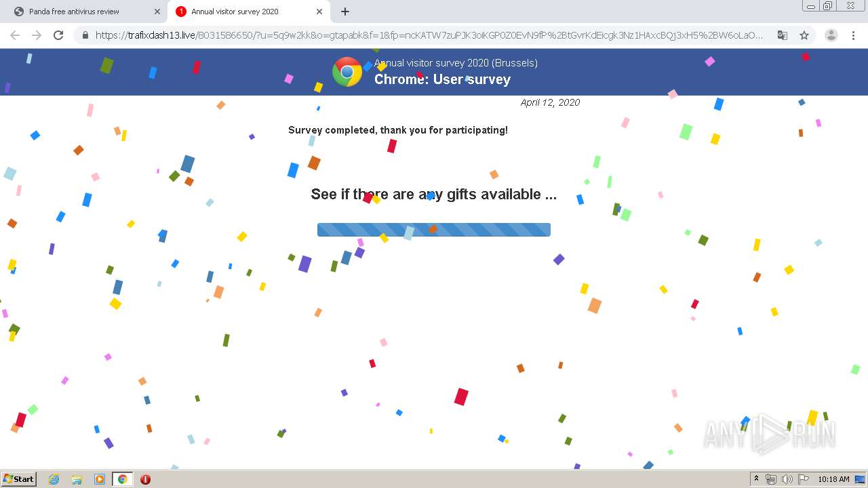Switch to Panda free antivirus review tab
The width and height of the screenshot is (868, 488).
point(84,12)
